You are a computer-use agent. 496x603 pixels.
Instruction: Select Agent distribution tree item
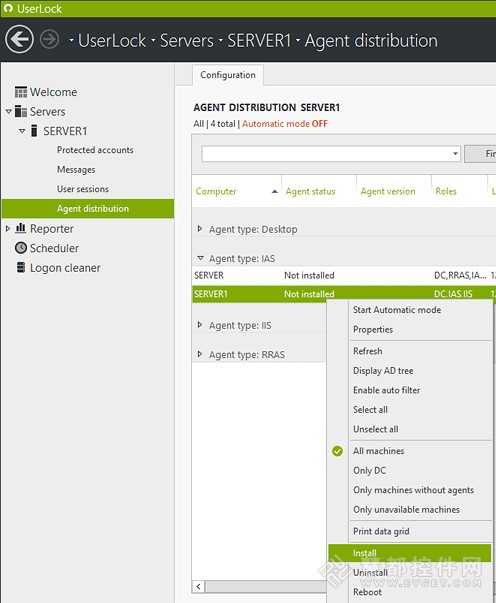click(x=88, y=208)
